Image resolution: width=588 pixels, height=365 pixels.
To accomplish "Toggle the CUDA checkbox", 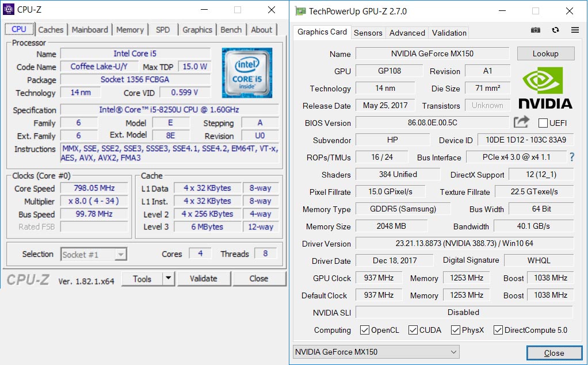I will (x=413, y=330).
